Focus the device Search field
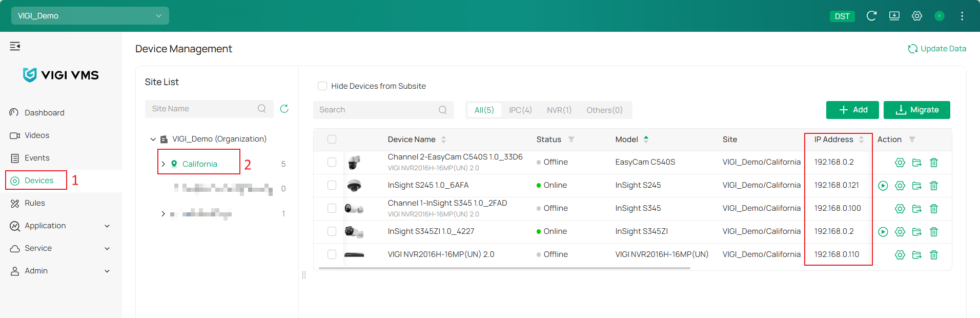This screenshot has height=318, width=980. tap(383, 110)
